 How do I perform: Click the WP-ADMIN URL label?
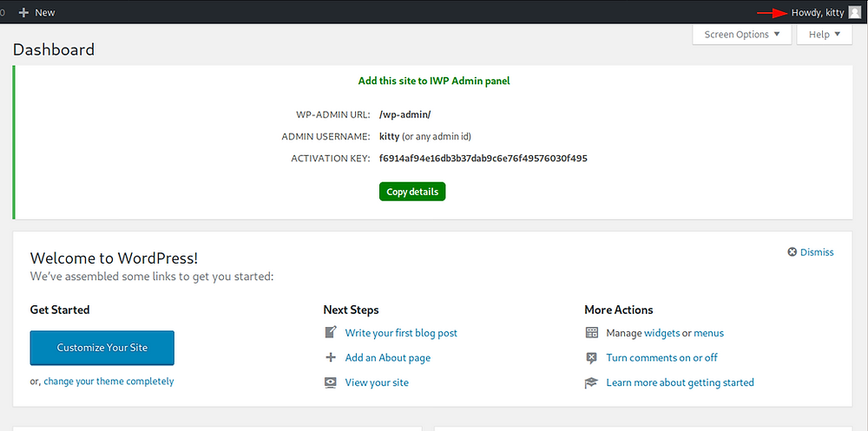[333, 114]
